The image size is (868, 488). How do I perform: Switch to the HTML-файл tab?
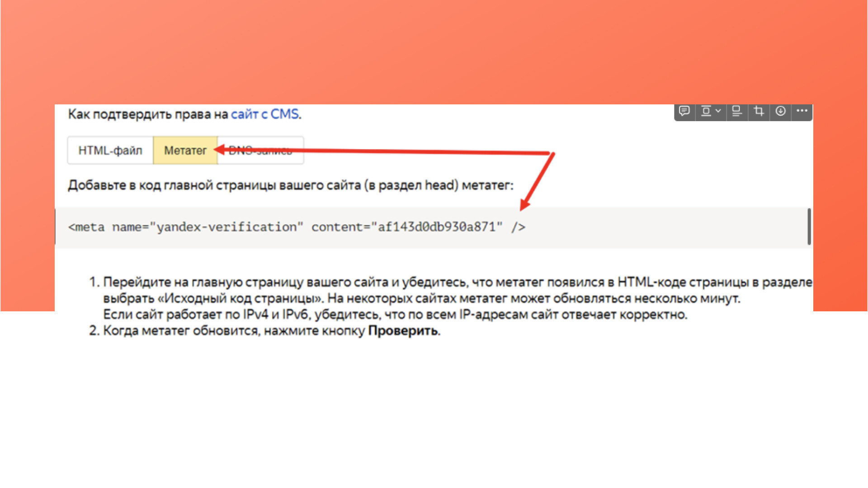[x=110, y=150]
